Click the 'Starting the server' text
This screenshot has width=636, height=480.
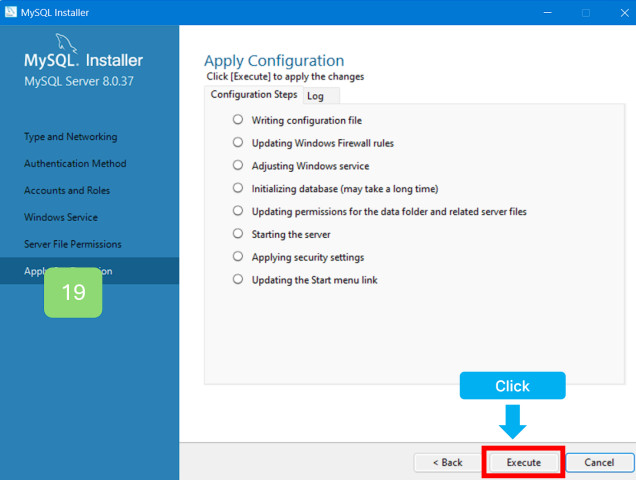pos(291,235)
